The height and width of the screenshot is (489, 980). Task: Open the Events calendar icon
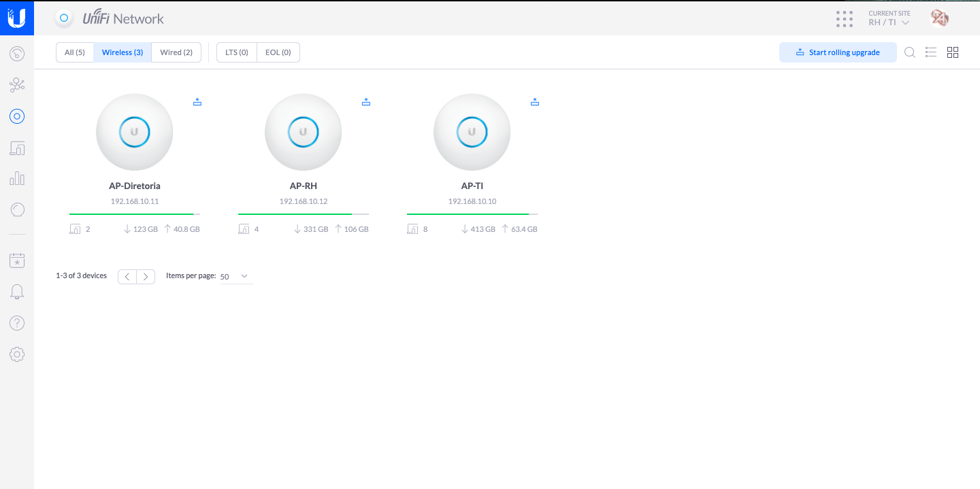click(x=17, y=260)
